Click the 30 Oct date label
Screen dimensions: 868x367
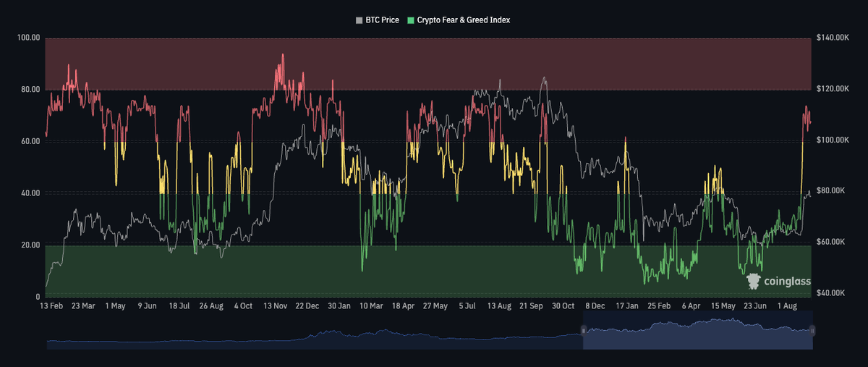(x=564, y=306)
